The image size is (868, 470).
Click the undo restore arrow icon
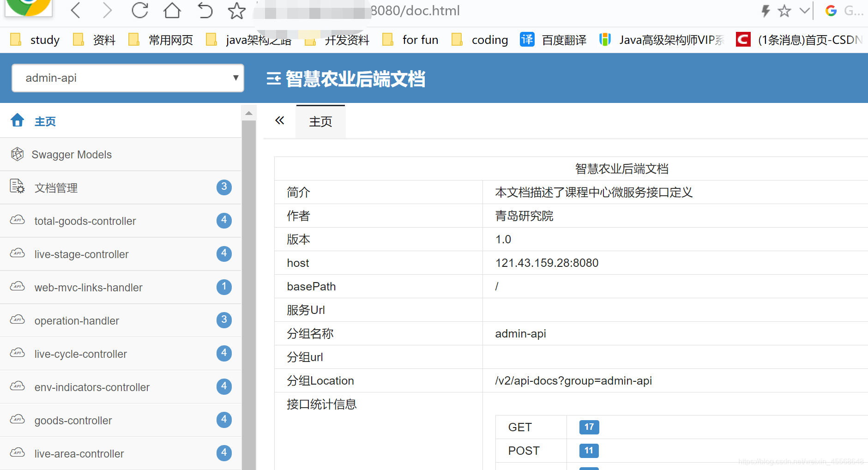(205, 10)
